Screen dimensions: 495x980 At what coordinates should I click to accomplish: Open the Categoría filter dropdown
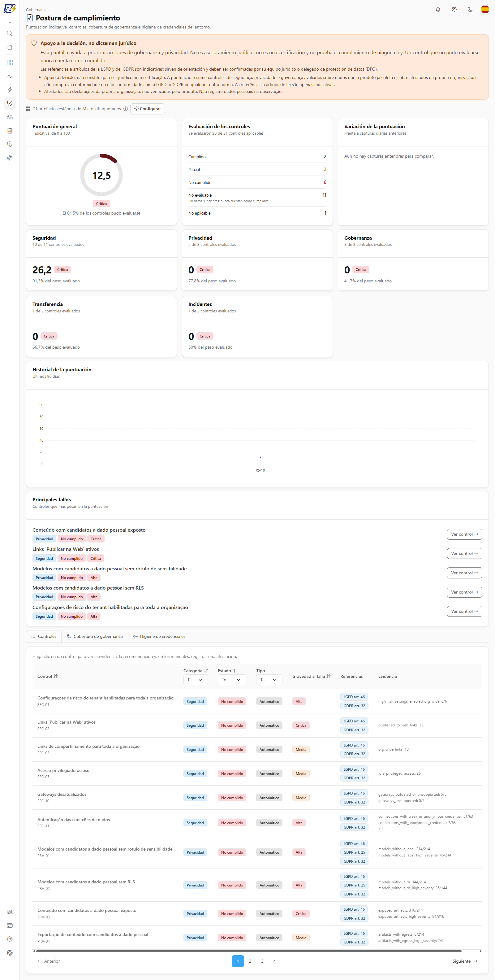pos(196,680)
